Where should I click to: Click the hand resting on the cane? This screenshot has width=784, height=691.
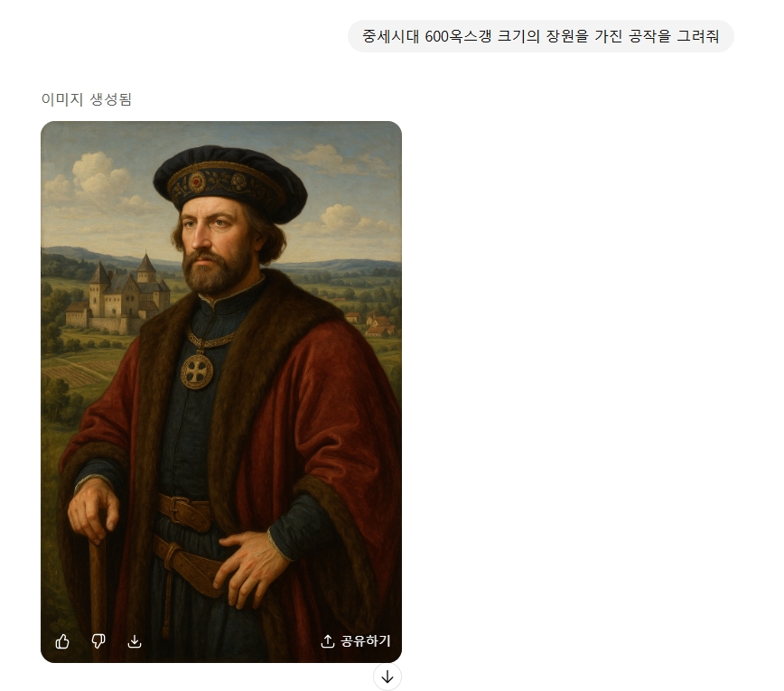pyautogui.click(x=92, y=510)
